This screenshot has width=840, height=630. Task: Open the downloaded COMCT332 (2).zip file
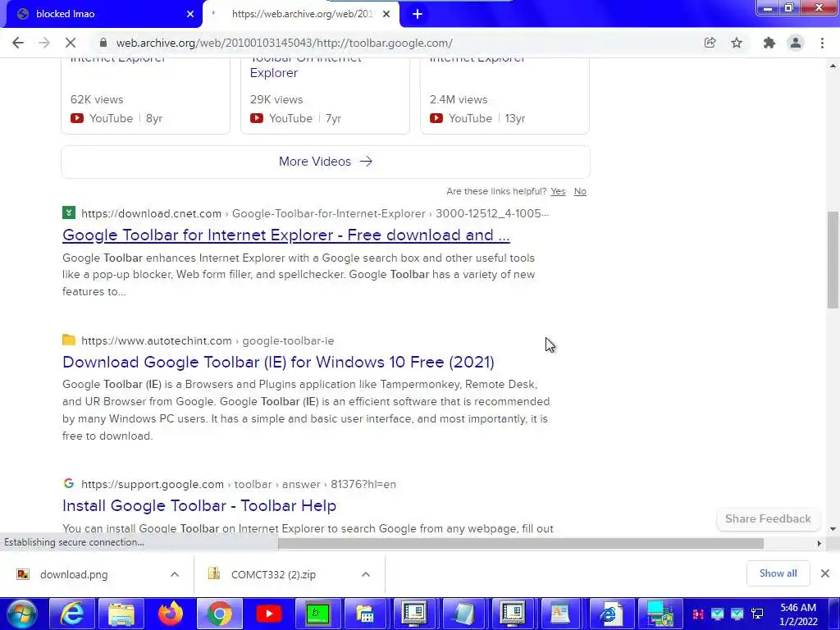click(273, 574)
